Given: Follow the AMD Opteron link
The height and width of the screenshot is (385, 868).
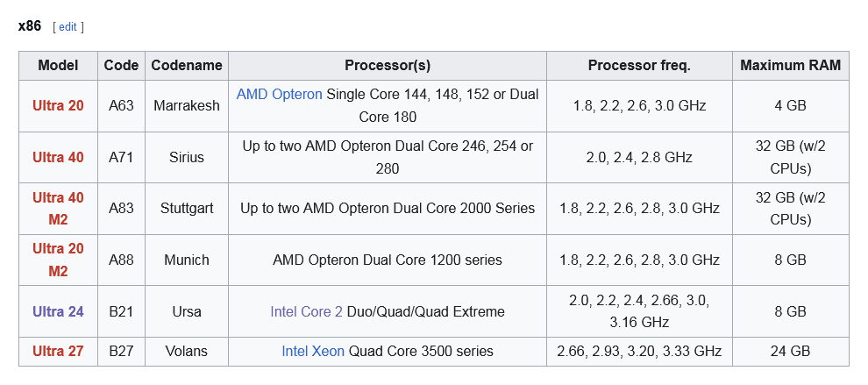Looking at the screenshot, I should [279, 95].
